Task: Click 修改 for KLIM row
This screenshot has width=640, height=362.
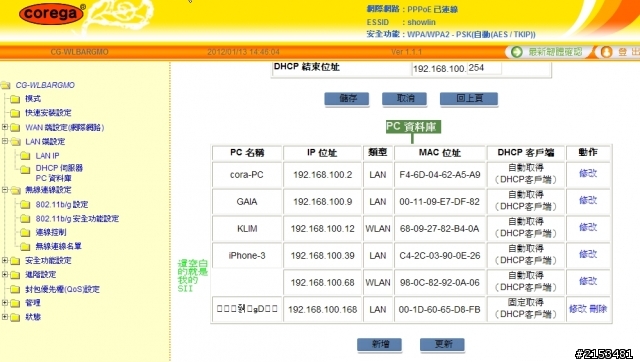Action: click(588, 227)
